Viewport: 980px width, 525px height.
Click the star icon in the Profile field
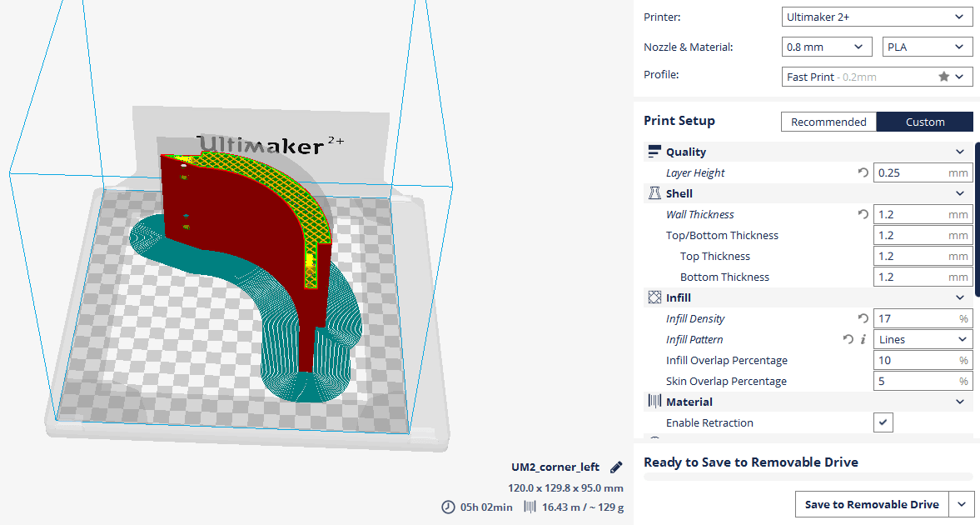[x=943, y=77]
